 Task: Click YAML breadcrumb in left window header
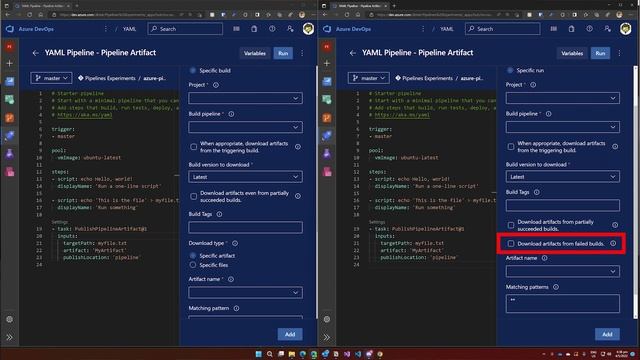[129, 29]
